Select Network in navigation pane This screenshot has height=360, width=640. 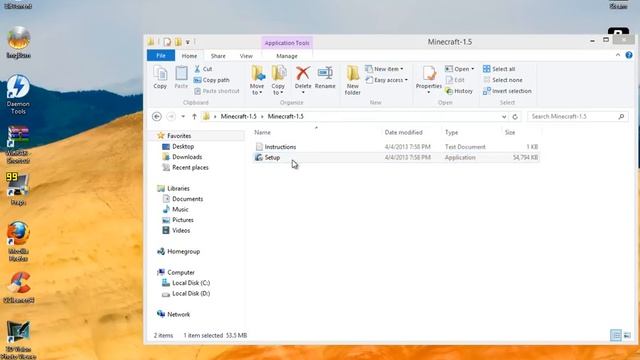[x=173, y=314]
